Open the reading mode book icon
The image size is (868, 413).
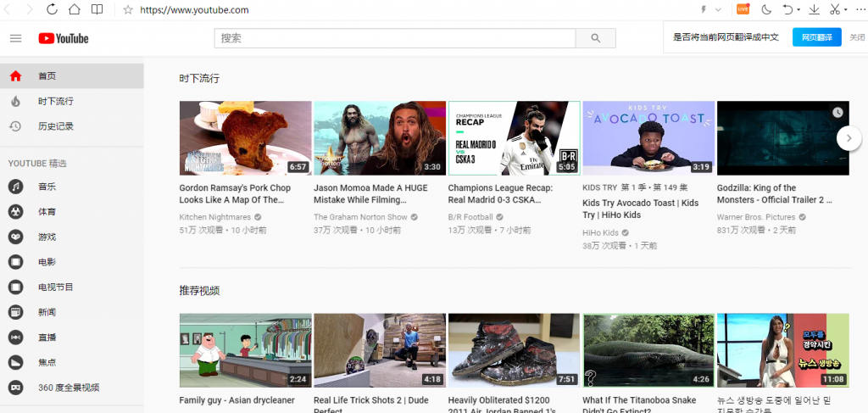97,9
